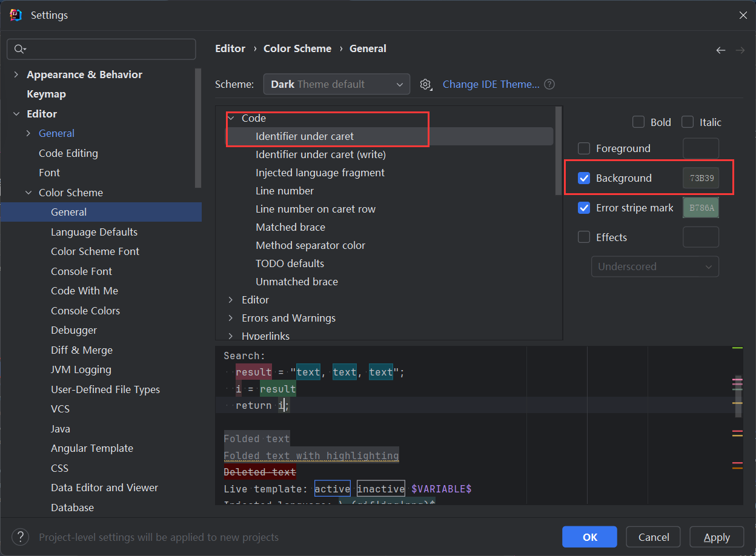Expand the Editor group in attribute list

[x=231, y=300]
